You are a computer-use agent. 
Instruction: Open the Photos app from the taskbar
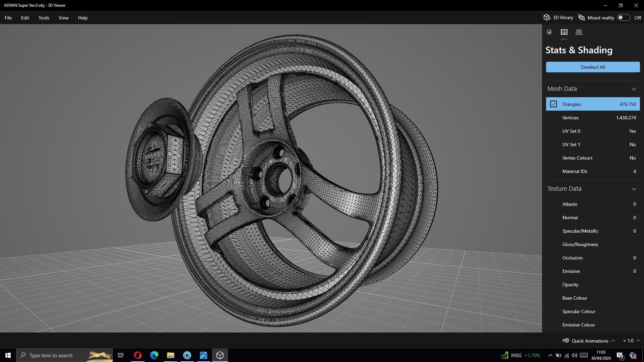click(x=203, y=355)
